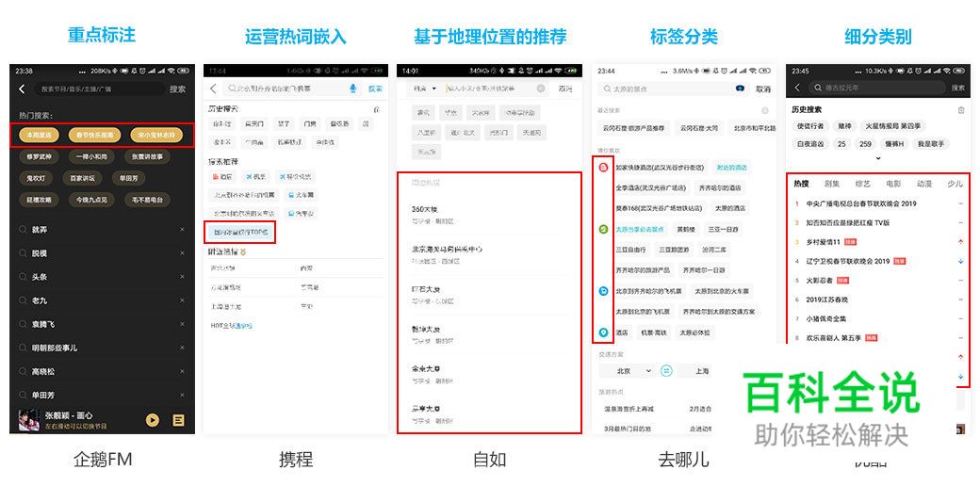This screenshot has width=980, height=486.
Task: Open 360大厦 location suggestion in 自如
Action: pyautogui.click(x=489, y=214)
